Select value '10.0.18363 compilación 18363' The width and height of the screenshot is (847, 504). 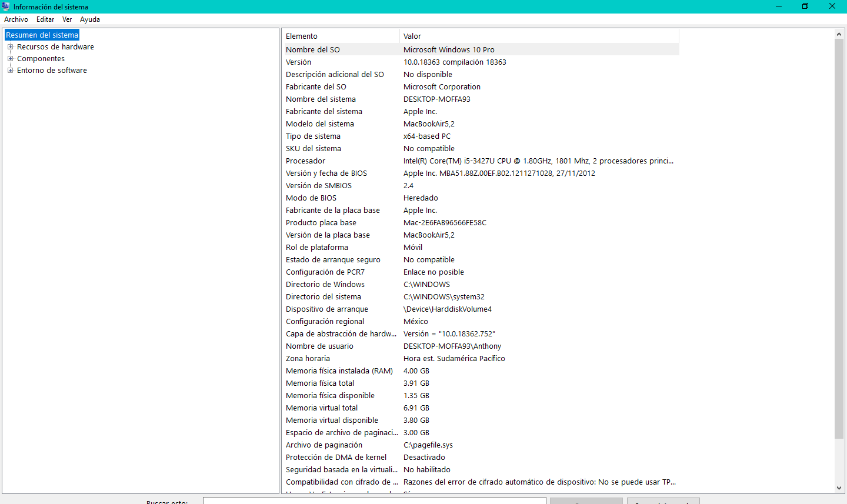coord(455,62)
